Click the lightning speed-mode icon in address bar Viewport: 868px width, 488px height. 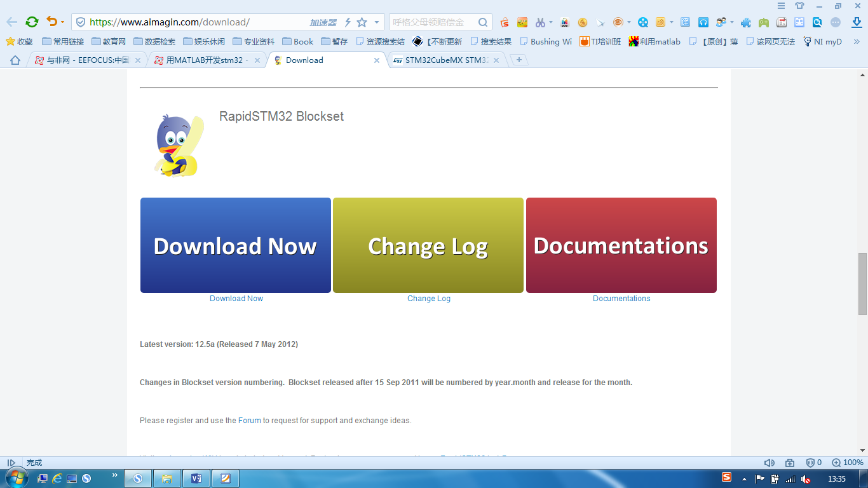tap(348, 22)
